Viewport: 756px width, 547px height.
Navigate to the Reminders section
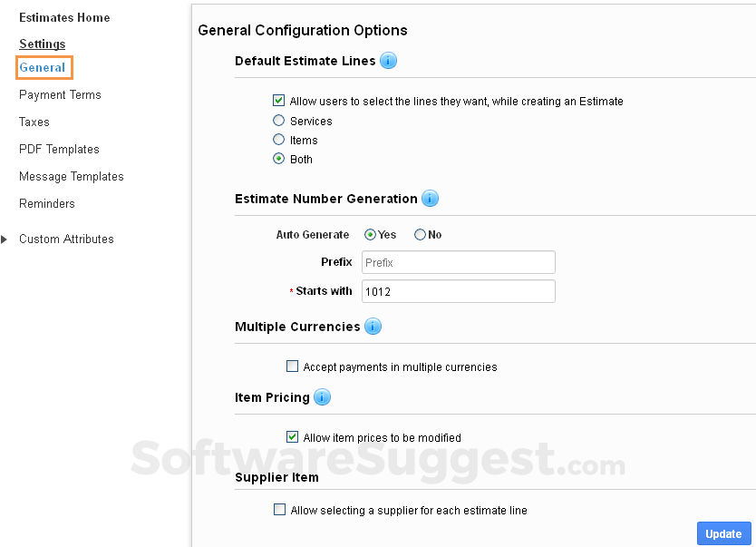click(x=46, y=203)
